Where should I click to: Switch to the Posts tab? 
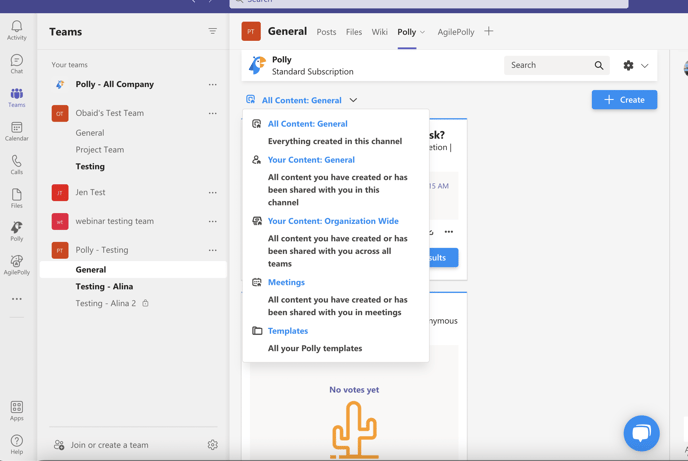[x=326, y=32]
